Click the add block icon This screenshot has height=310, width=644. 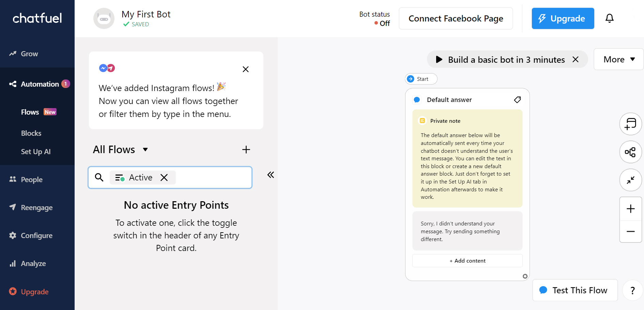click(630, 124)
